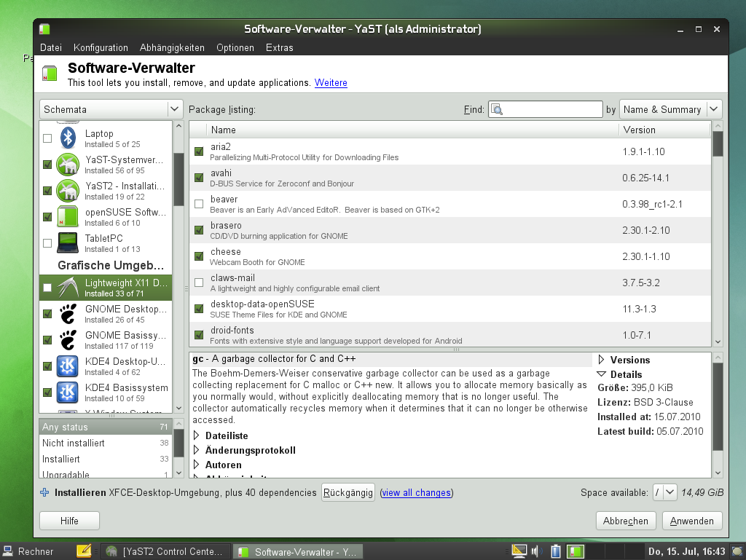Click the Bluetooth icon for Laptop pattern
The height and width of the screenshot is (560, 746).
coord(68,138)
